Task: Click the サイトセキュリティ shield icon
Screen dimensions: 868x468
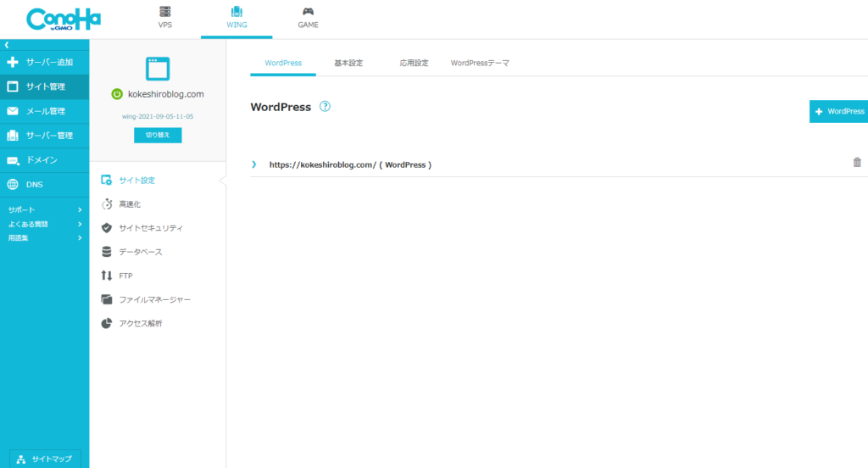Action: (x=107, y=227)
